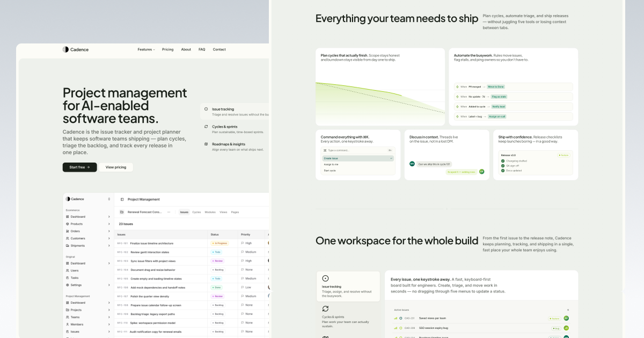
Task: Toggle the Changelog drafted checkmark
Action: tap(503, 160)
